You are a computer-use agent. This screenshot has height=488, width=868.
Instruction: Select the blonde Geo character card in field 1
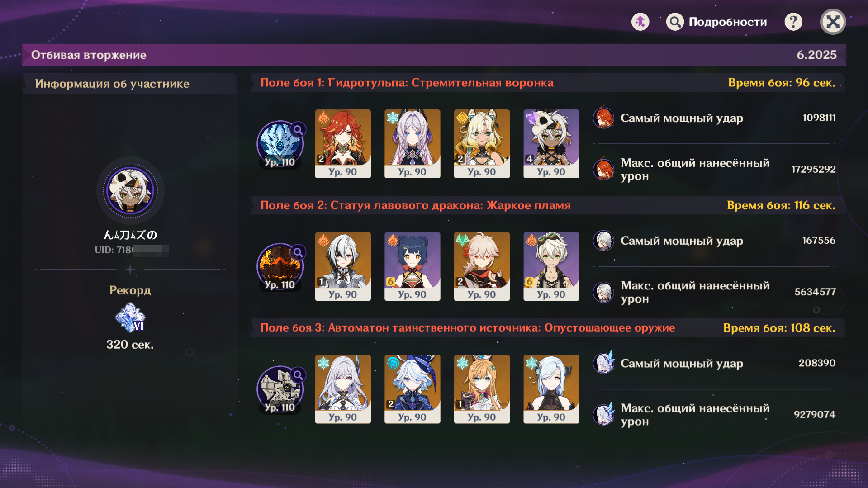point(482,144)
